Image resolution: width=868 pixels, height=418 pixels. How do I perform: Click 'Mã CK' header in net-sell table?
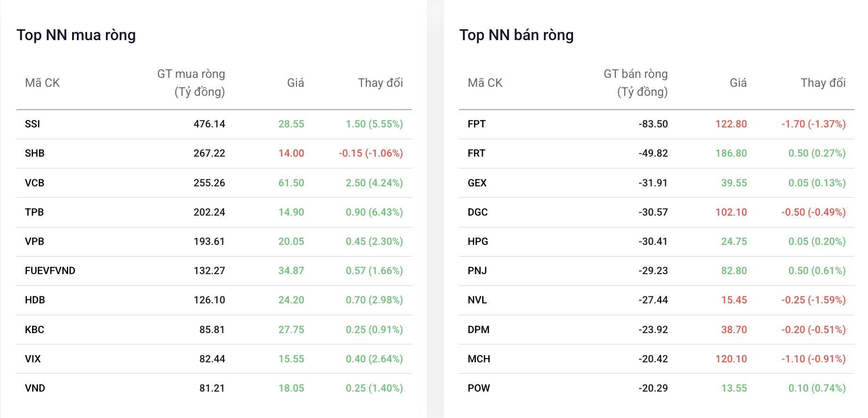coord(485,83)
